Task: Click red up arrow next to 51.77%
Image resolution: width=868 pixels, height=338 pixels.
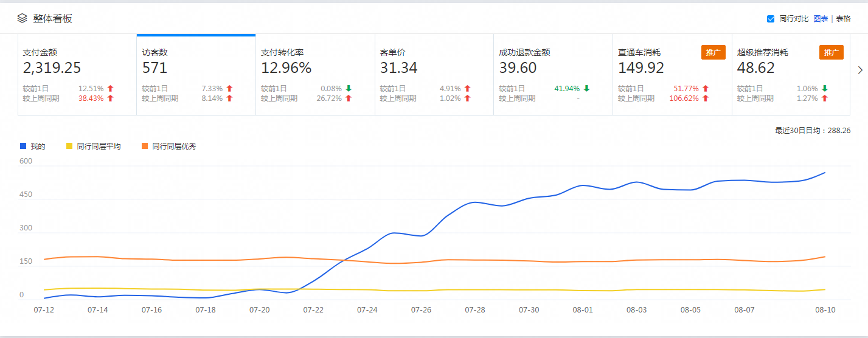Action: (x=706, y=88)
